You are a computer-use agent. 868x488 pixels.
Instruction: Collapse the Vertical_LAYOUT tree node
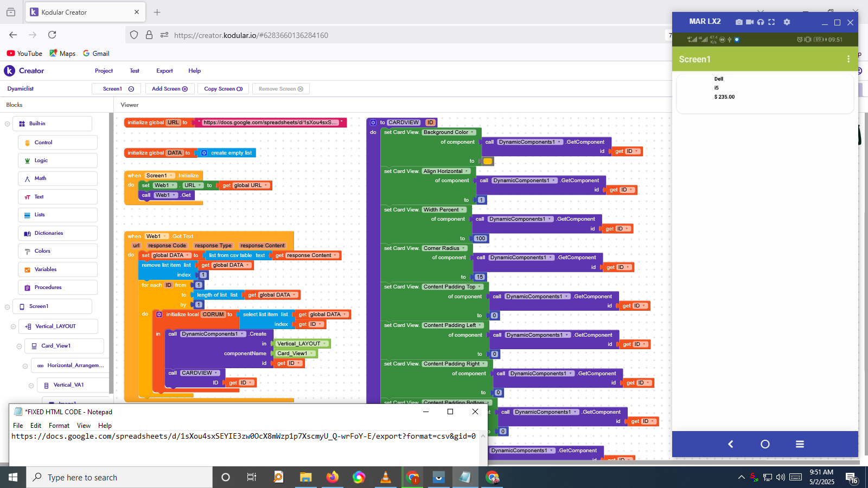tap(13, 326)
